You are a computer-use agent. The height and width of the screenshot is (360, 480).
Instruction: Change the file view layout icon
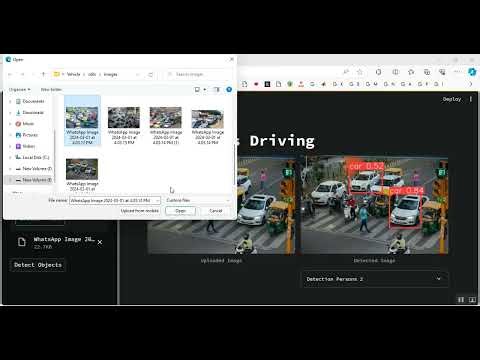[197, 89]
